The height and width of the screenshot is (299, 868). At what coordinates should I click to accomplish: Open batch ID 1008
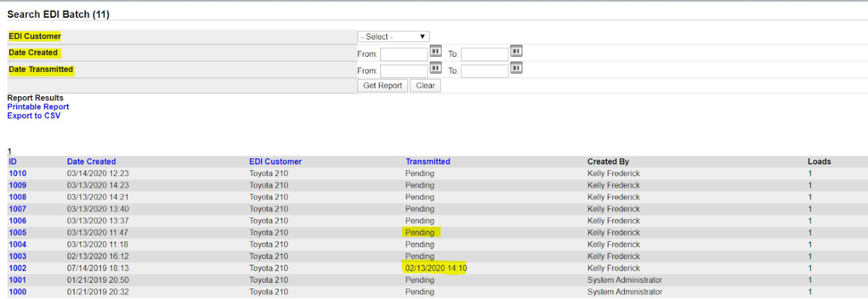[17, 197]
